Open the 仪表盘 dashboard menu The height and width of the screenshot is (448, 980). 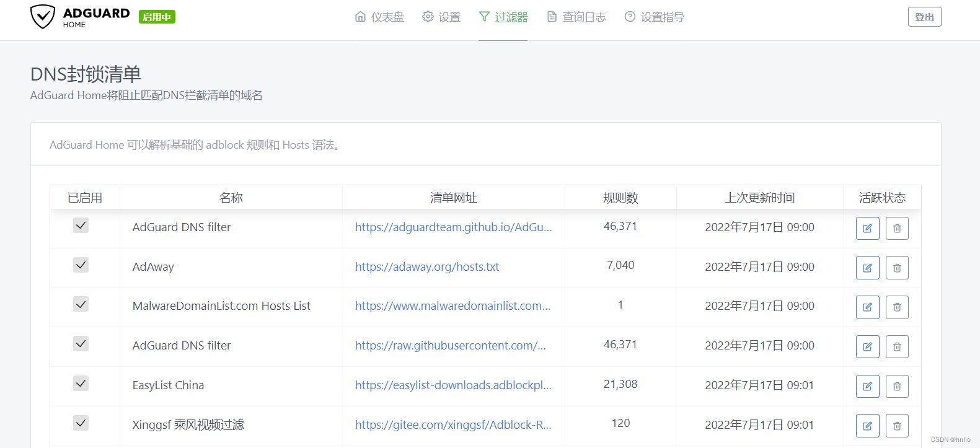click(379, 17)
